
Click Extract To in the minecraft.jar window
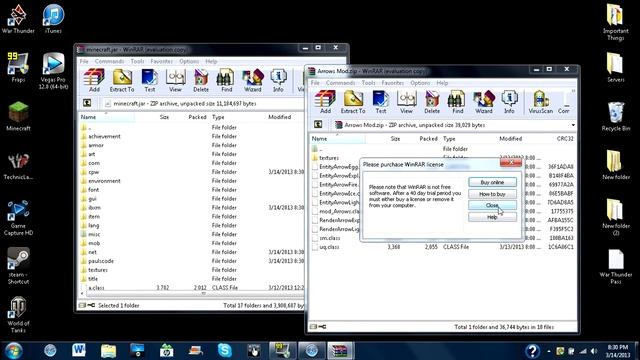pos(122,80)
